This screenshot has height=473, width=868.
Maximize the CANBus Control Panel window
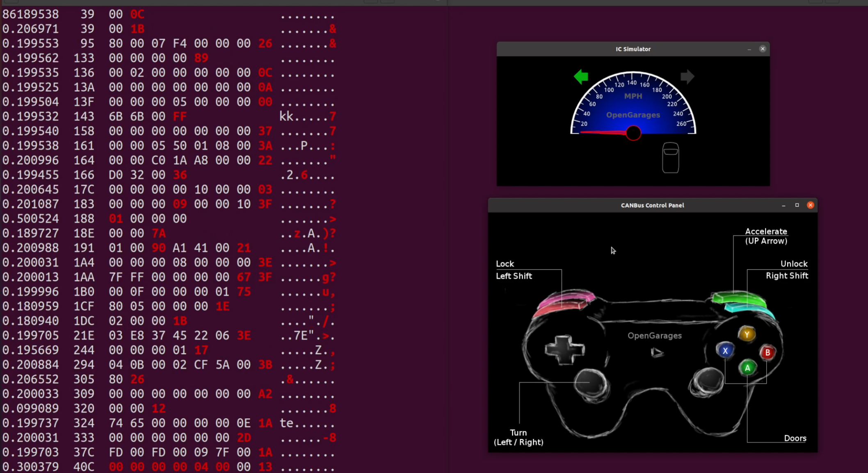797,205
